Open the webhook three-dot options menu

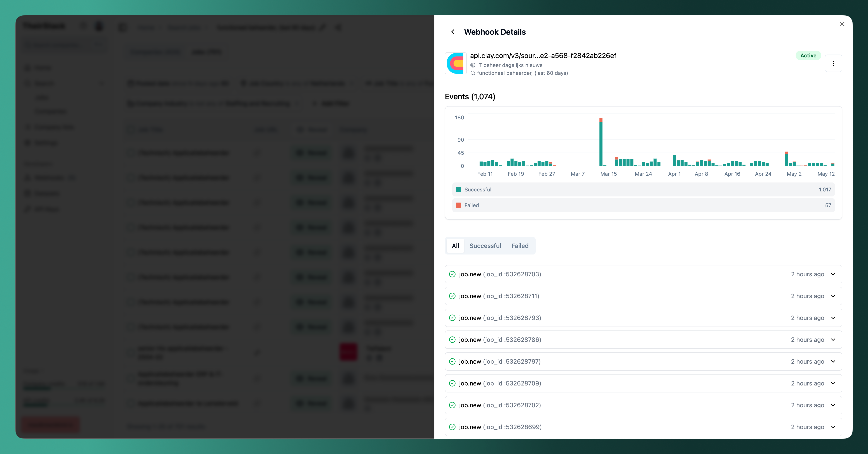tap(834, 64)
